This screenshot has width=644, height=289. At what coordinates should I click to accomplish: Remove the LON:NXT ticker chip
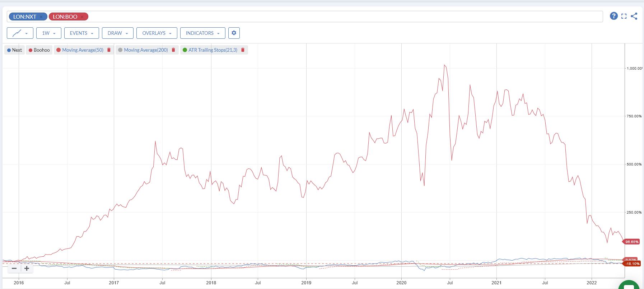[41, 17]
